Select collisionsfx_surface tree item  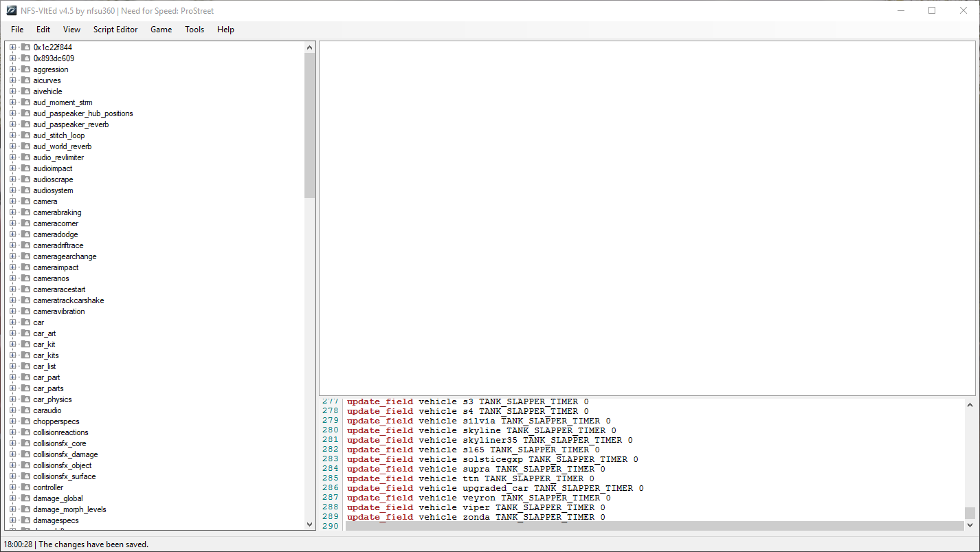pyautogui.click(x=65, y=476)
